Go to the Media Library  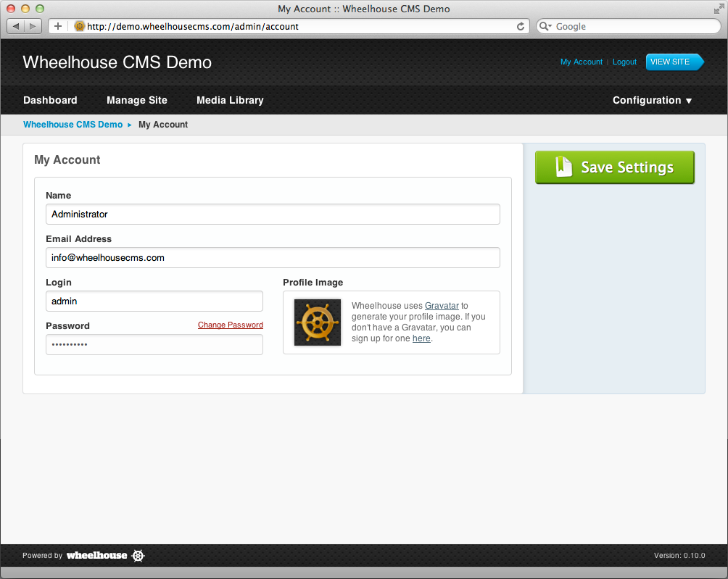pyautogui.click(x=230, y=100)
